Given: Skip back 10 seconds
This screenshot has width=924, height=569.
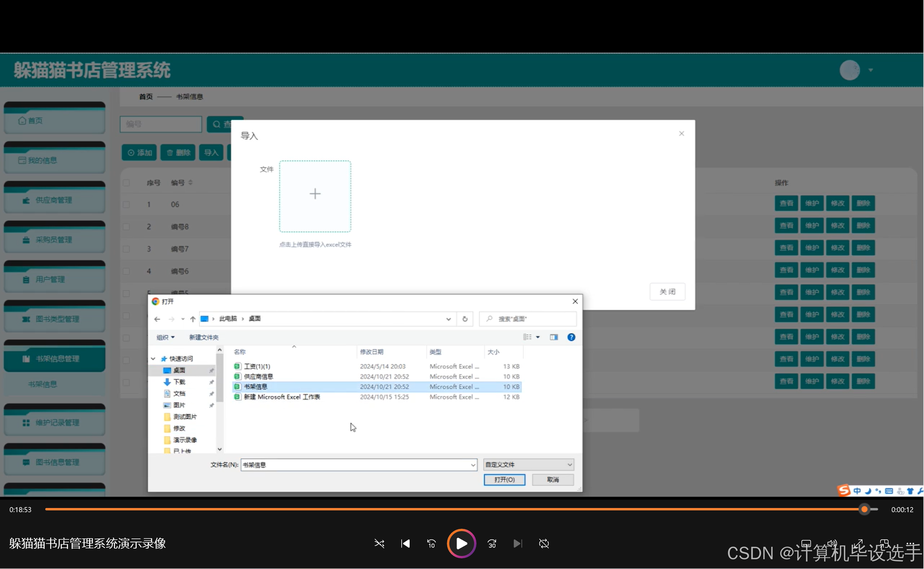Looking at the screenshot, I should coord(431,544).
